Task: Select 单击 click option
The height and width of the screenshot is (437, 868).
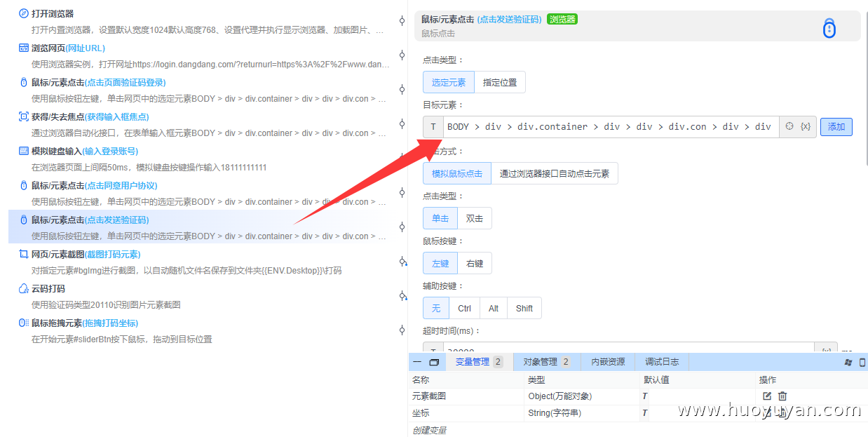Action: 440,218
